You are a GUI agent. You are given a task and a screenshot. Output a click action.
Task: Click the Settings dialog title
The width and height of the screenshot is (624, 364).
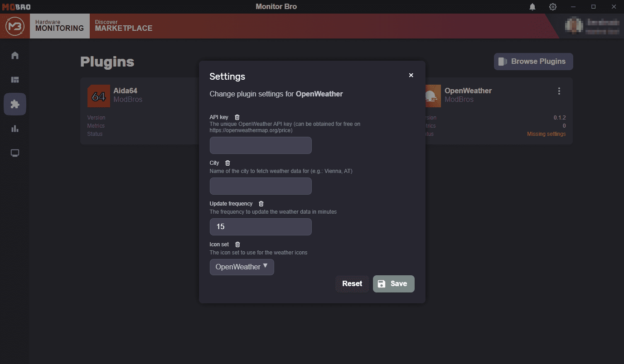click(227, 77)
